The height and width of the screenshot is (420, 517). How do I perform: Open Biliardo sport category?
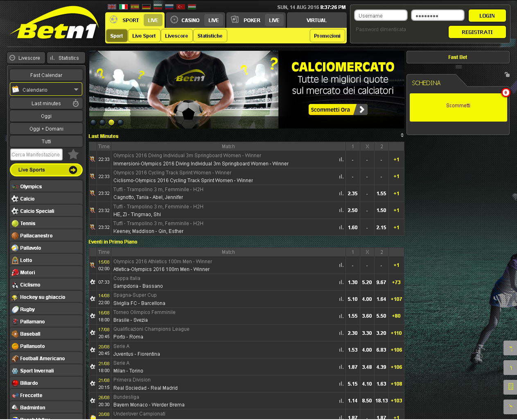[46, 383]
